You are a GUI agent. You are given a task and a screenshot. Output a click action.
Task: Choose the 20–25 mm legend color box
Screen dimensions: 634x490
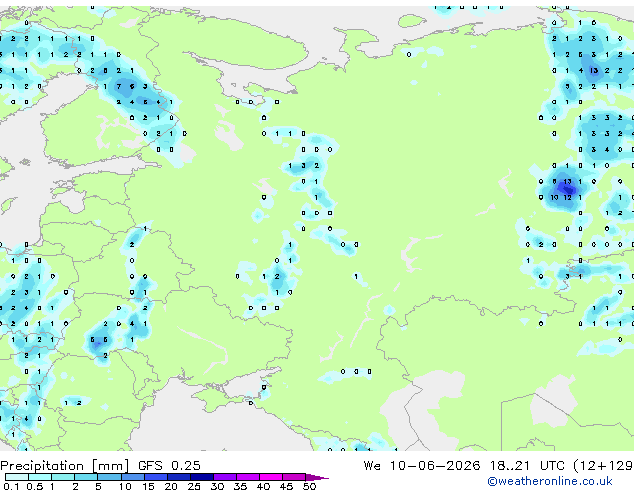pyautogui.click(x=178, y=477)
